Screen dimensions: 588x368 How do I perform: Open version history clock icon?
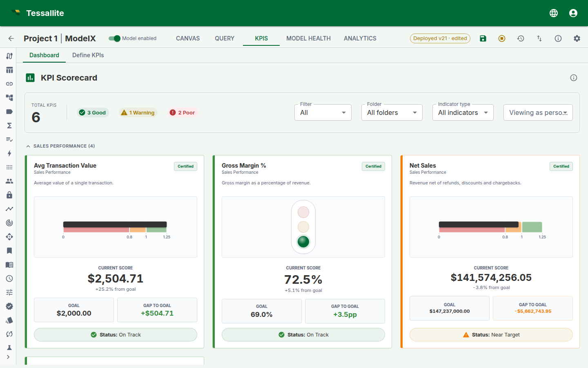[x=521, y=38]
